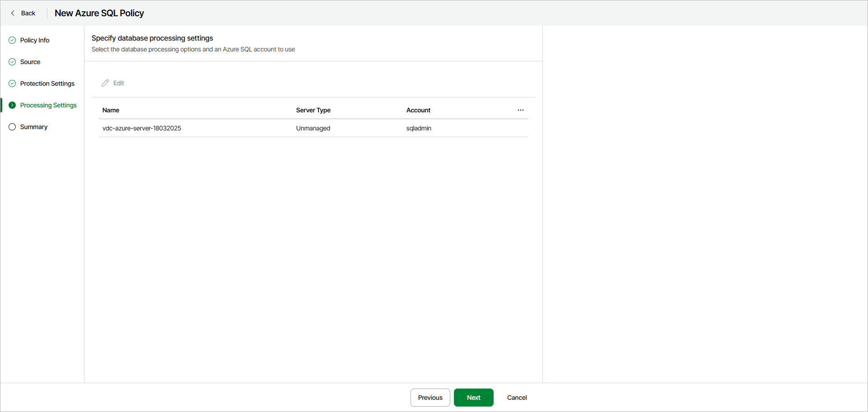The width and height of the screenshot is (868, 412).
Task: Open the Source step in the sidebar
Action: click(x=30, y=62)
